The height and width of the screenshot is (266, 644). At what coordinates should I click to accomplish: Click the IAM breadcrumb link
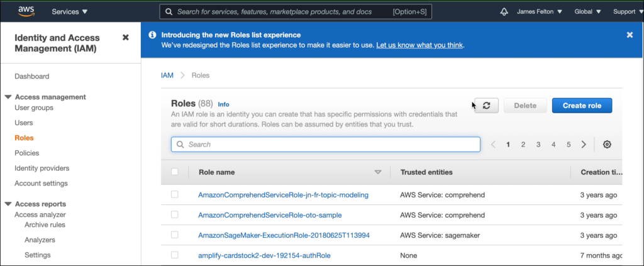[167, 75]
